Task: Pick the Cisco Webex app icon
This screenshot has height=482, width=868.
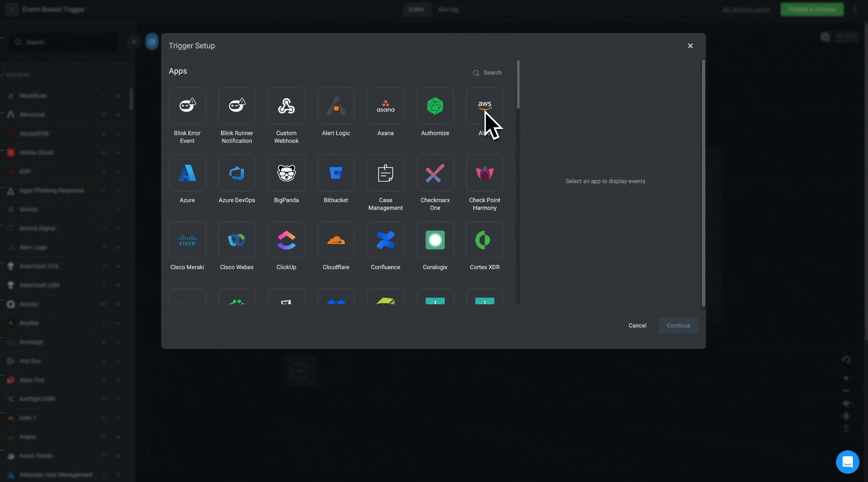Action: click(237, 240)
